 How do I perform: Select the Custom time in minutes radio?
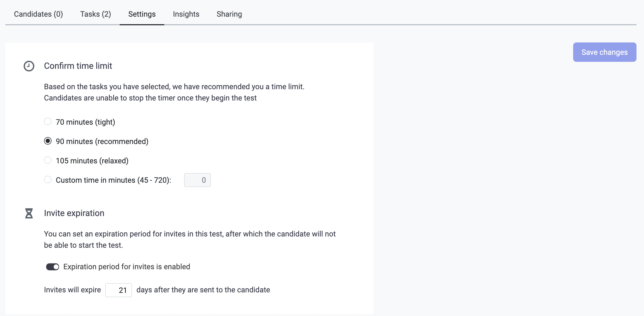click(x=48, y=180)
